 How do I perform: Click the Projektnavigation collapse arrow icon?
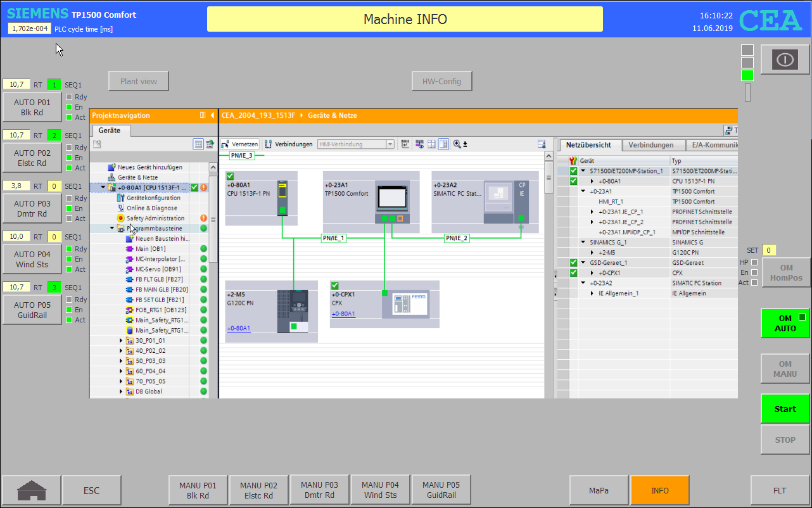tap(212, 115)
